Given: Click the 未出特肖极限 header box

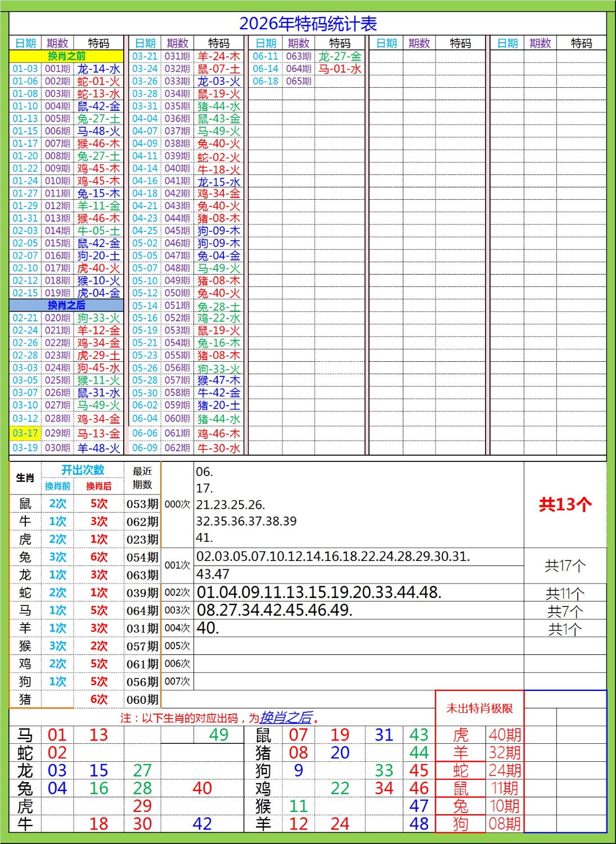Looking at the screenshot, I should (x=479, y=708).
